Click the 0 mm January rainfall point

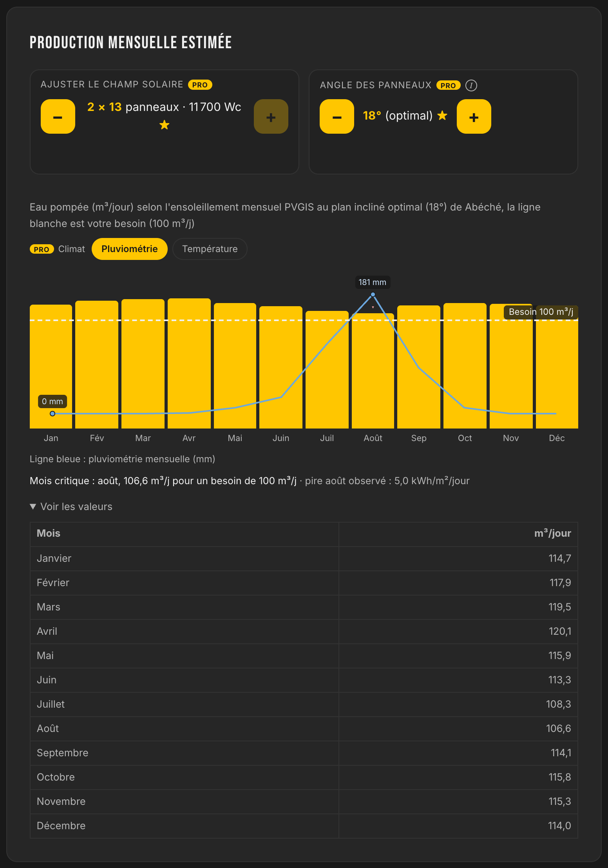(x=52, y=414)
